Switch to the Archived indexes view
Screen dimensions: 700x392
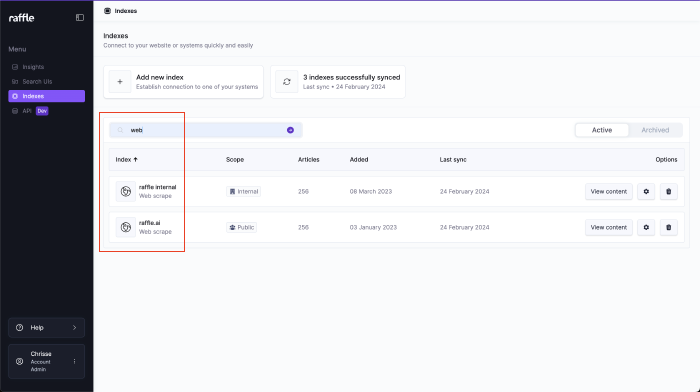click(655, 130)
